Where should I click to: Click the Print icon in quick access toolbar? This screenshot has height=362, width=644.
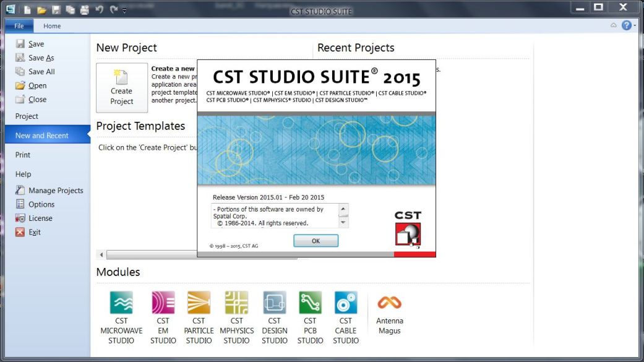point(85,10)
